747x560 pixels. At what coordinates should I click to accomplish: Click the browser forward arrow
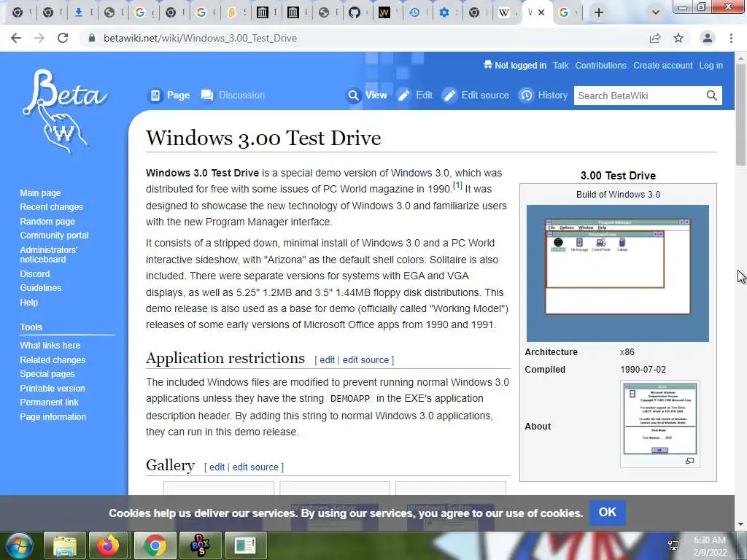[x=39, y=38]
